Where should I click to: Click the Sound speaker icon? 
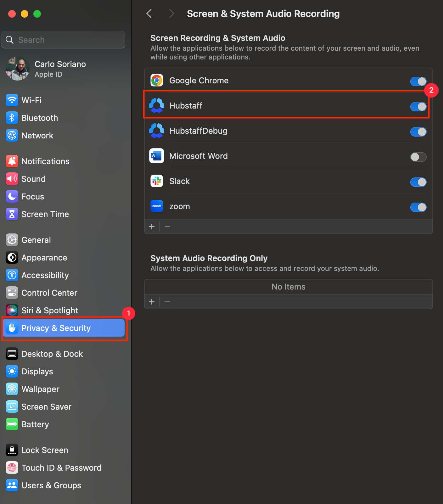pos(12,179)
